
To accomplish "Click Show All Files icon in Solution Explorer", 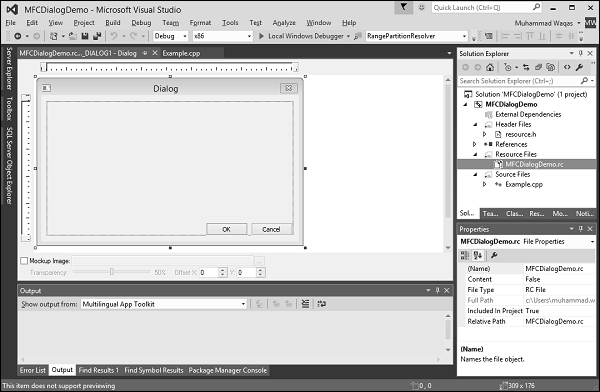I will click(x=551, y=67).
